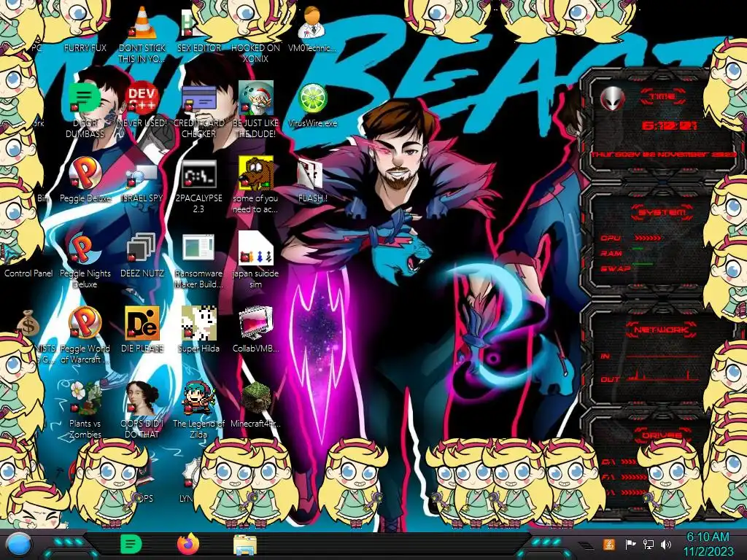
Task: Open the 2PACALYPSE 2.3 console icon
Action: [198, 186]
